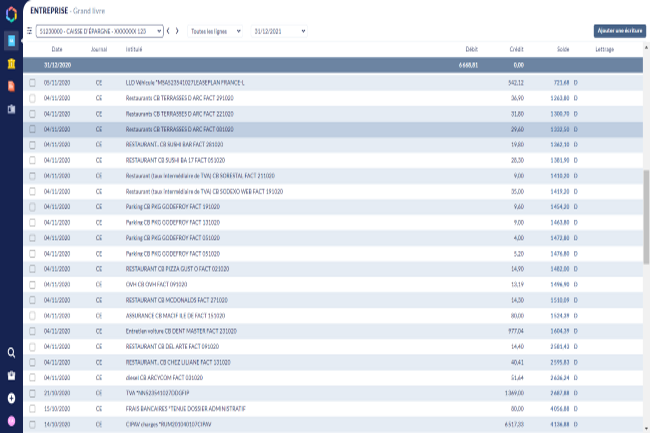Click the search magnifier icon in sidebar
The width and height of the screenshot is (650, 433).
click(x=11, y=352)
